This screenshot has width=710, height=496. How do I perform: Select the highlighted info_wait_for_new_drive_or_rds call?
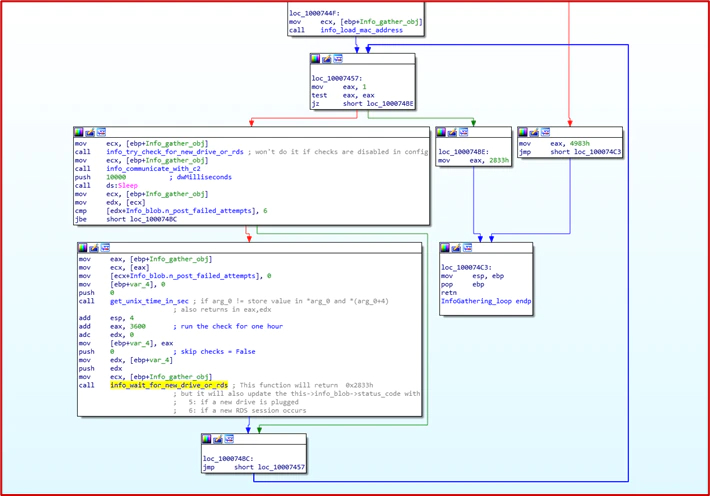(169, 385)
